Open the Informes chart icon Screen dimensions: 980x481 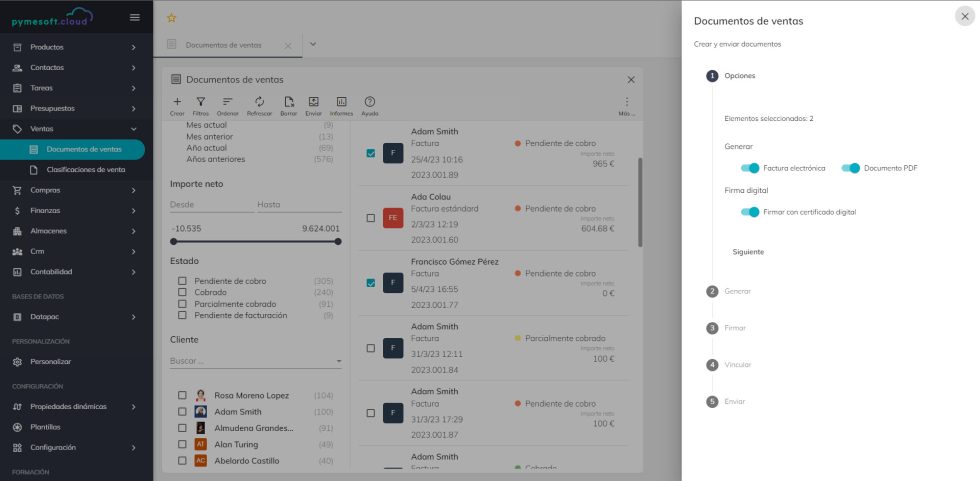pyautogui.click(x=341, y=101)
